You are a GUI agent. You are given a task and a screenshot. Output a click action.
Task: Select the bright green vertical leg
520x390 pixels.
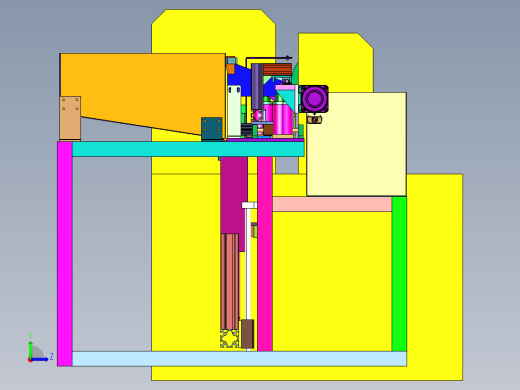click(399, 274)
